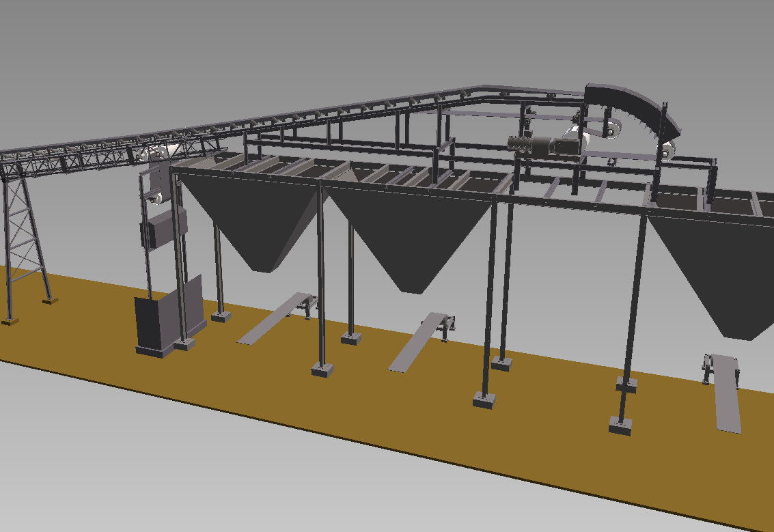Select the lattice support tower at left
Image resolution: width=774 pixels, height=532 pixels.
(23, 239)
